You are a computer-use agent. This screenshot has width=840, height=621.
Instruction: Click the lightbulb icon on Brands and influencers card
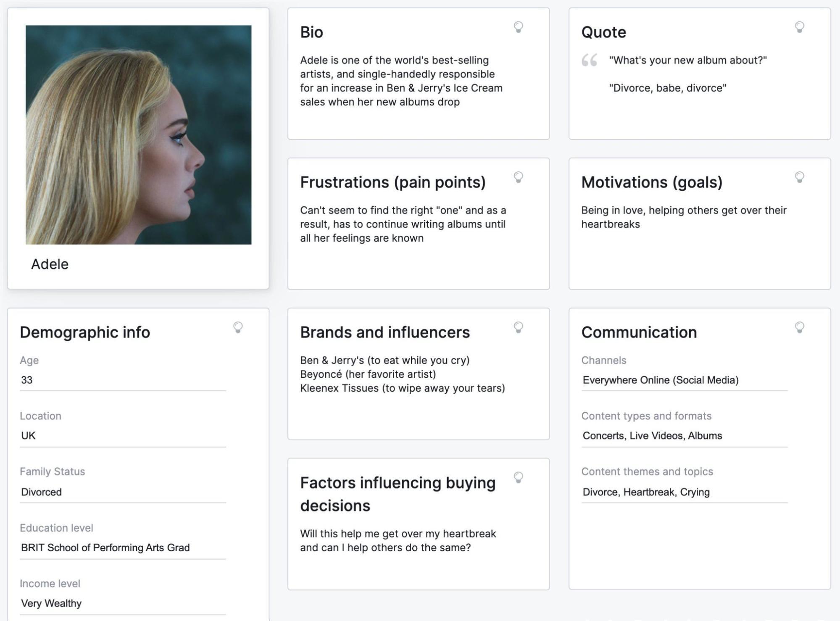[x=519, y=327]
